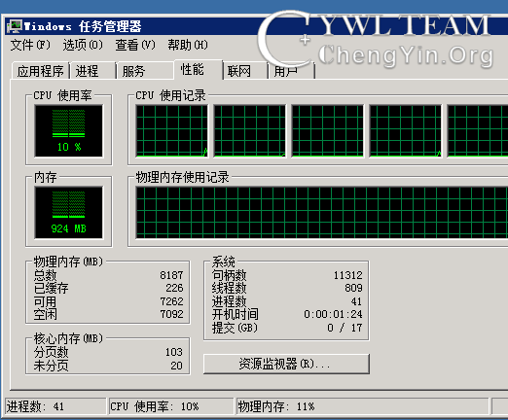Click the first CPU history graph
Image resolution: width=508 pixels, height=420 pixels.
pos(172,131)
